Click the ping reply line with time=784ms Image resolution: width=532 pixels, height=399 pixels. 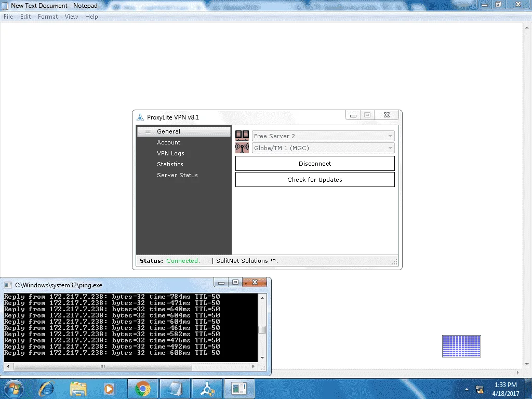coord(112,297)
